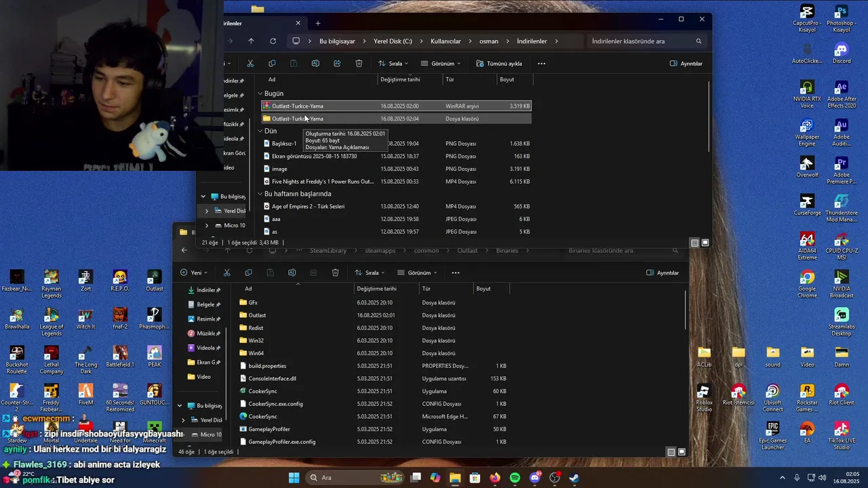Viewport: 868px width, 488px height.
Task: Select Resimler in Binaries sidebar
Action: 203,319
